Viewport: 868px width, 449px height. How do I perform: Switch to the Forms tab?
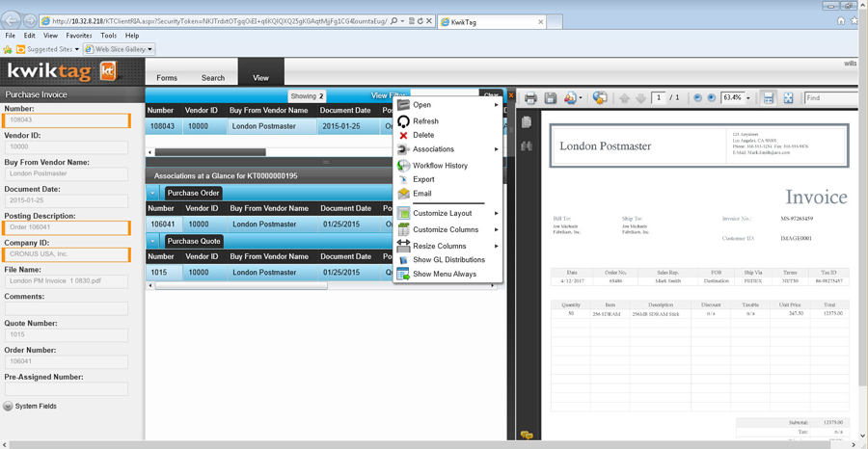coord(167,78)
